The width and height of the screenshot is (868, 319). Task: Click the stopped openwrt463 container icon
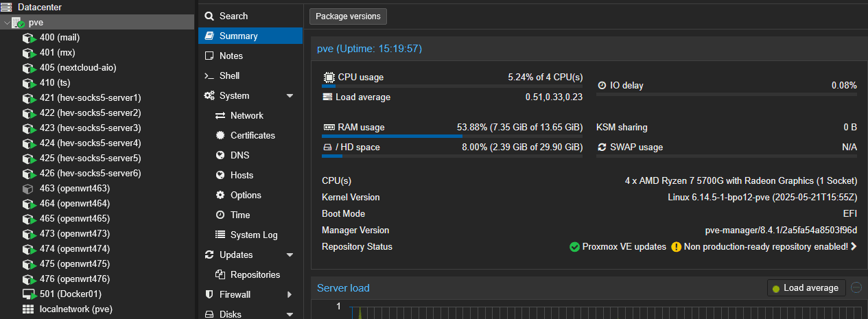[27, 189]
